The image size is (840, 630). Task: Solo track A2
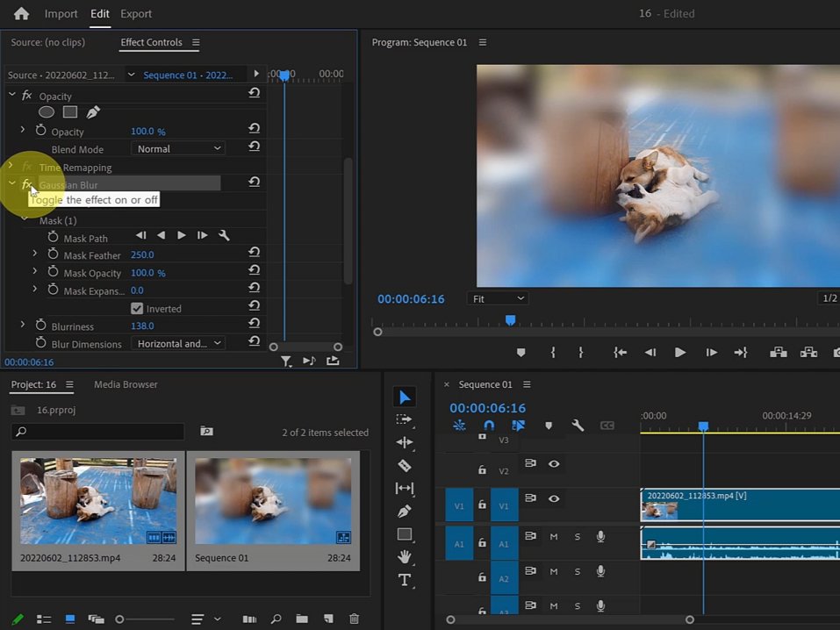578,571
